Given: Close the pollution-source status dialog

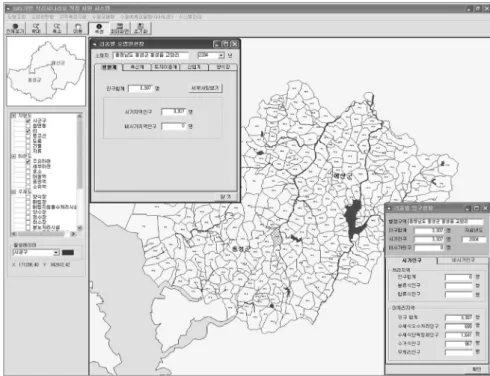Looking at the screenshot, I should (235, 44).
